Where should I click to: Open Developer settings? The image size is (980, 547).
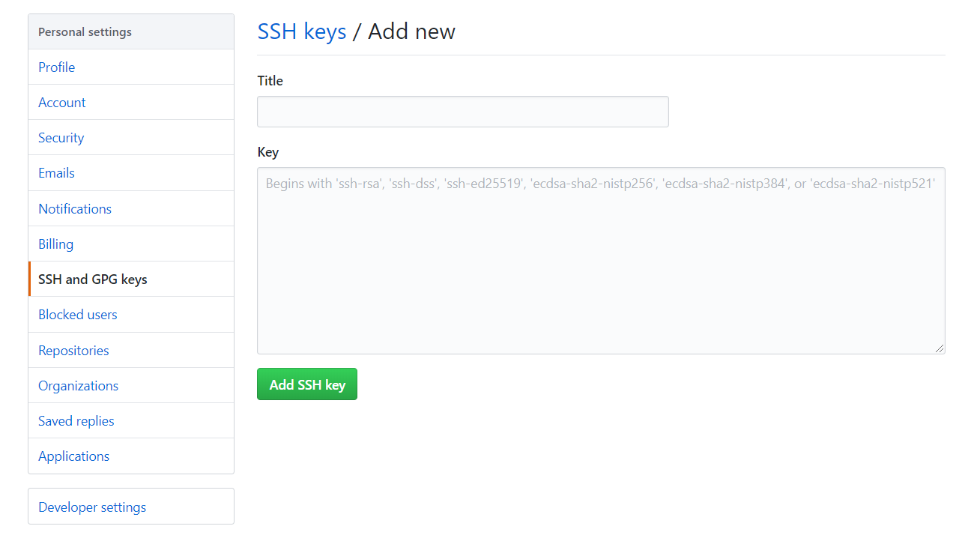click(x=92, y=507)
